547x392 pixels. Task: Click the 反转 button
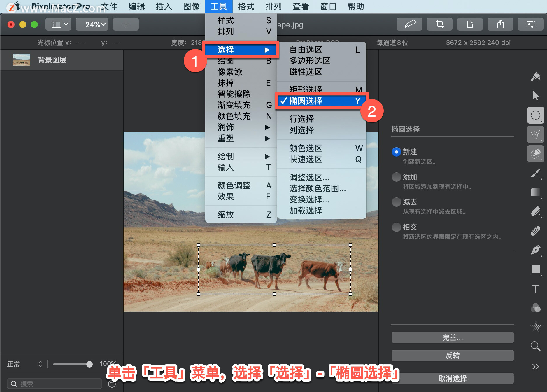[x=453, y=356]
